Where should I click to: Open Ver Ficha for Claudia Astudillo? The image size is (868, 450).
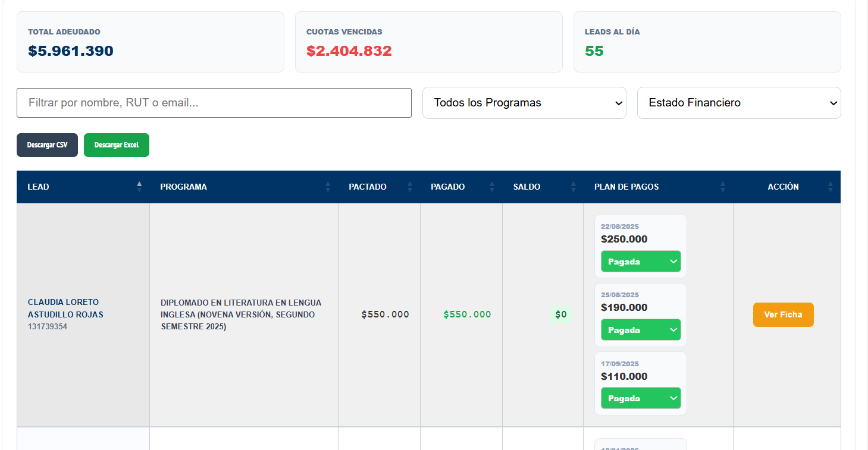783,314
